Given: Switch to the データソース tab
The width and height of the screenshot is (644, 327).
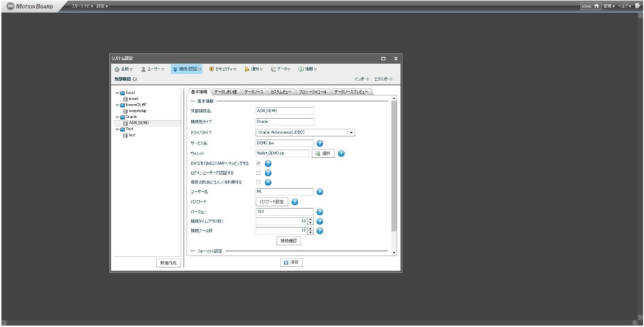Looking at the screenshot, I should tap(253, 92).
